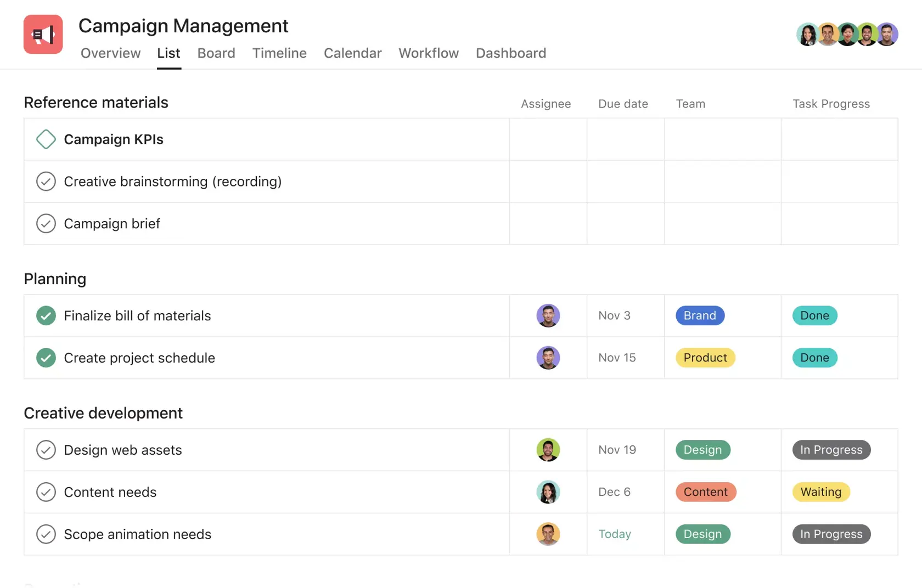Screen dimensions: 922x588
Task: Open the Scope animation needs task name
Action: coord(137,534)
